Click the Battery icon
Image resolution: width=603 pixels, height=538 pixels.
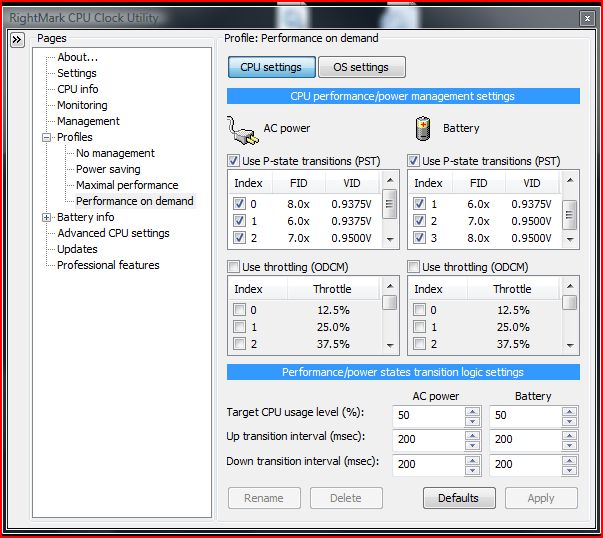point(423,128)
